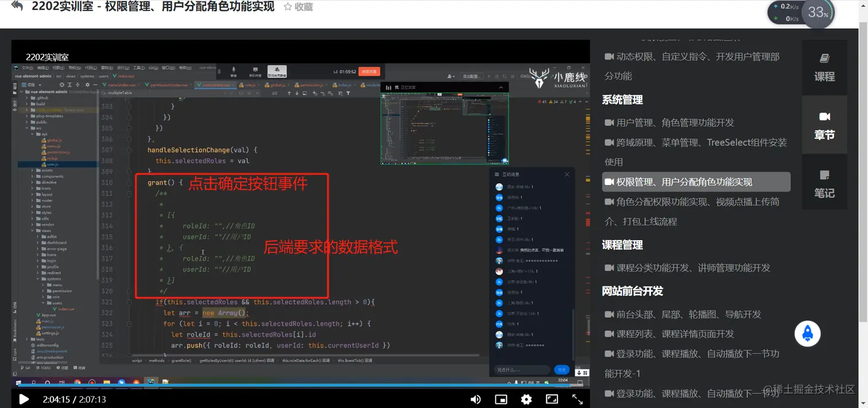Click the 收藏 star to favorite the course
This screenshot has width=868, height=408.
298,7
